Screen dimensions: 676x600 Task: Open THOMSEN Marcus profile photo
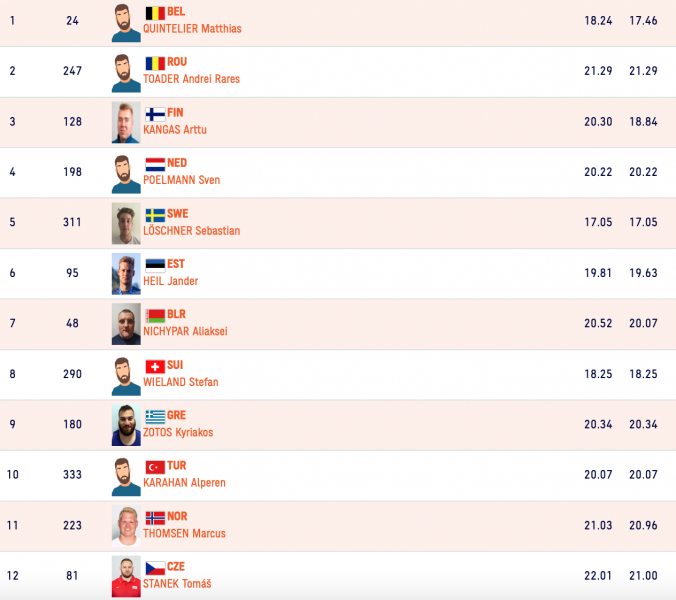pyautogui.click(x=126, y=526)
